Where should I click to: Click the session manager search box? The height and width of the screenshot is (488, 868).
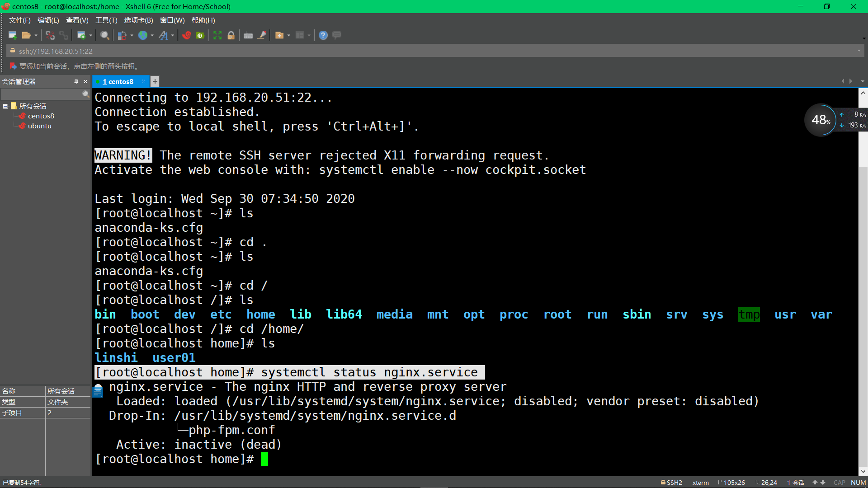42,94
